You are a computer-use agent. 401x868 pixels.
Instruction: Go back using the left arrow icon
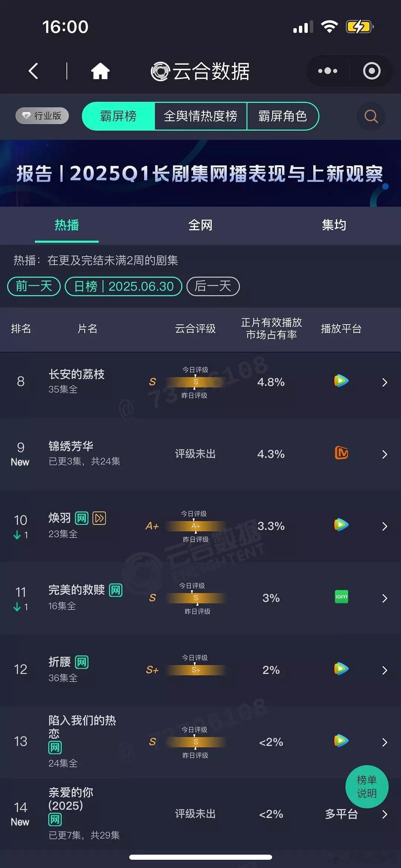[33, 71]
